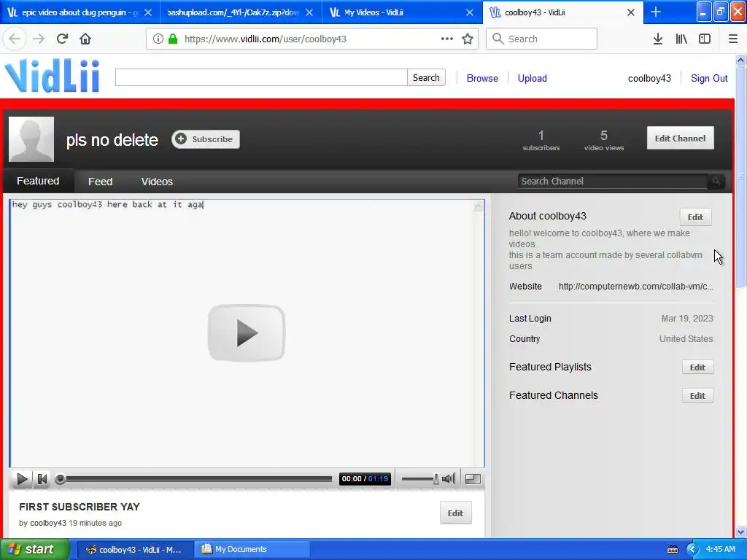Open the page actions three-dot menu

click(x=447, y=39)
